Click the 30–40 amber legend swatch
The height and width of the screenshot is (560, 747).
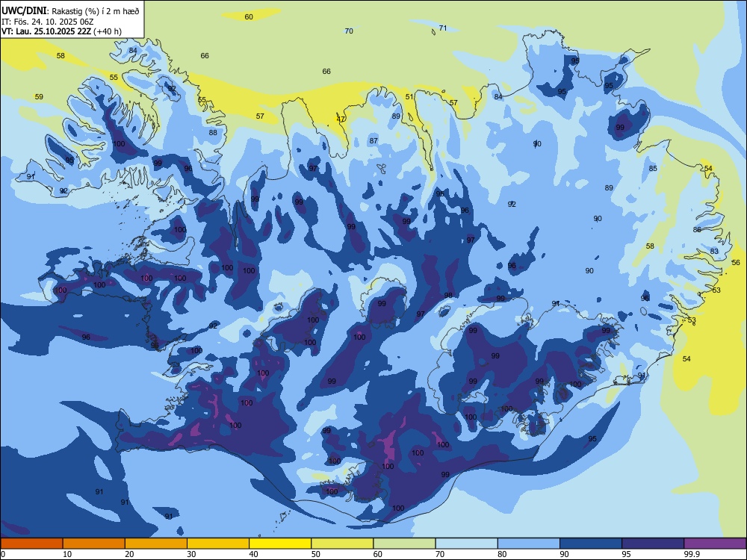(x=218, y=544)
